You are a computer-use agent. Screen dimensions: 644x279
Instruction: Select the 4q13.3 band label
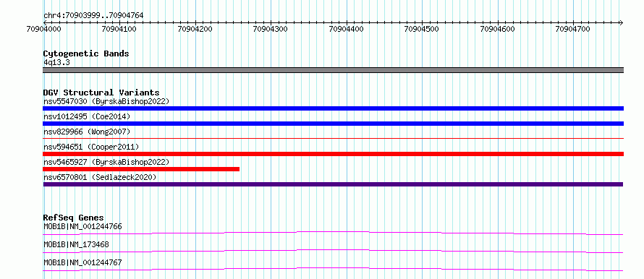click(x=56, y=62)
